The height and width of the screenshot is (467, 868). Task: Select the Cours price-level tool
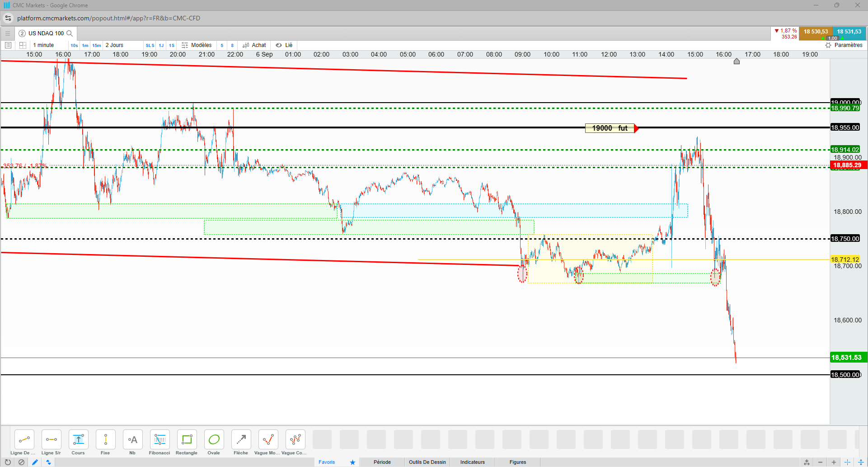79,439
